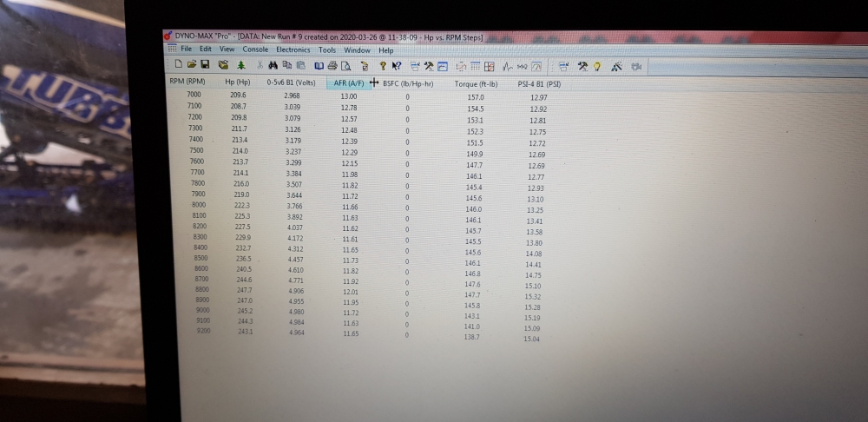Click the context help pointer icon
The height and width of the screenshot is (422, 868).
[x=397, y=66]
